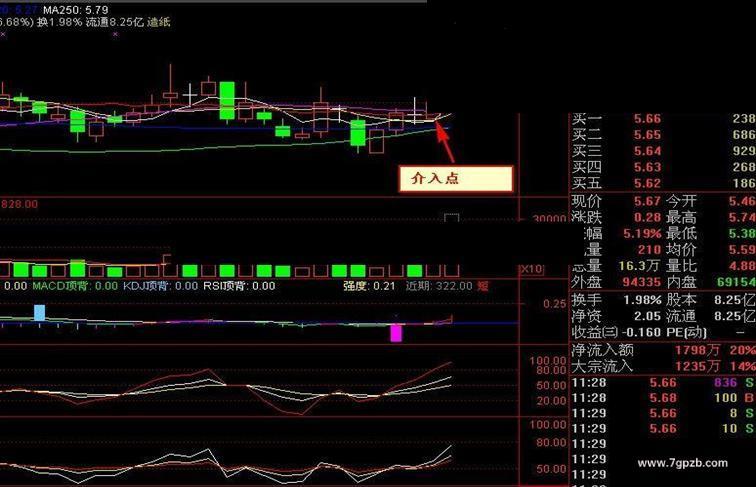The width and height of the screenshot is (756, 487).
Task: Click the 股本 share capital label
Action: (681, 300)
